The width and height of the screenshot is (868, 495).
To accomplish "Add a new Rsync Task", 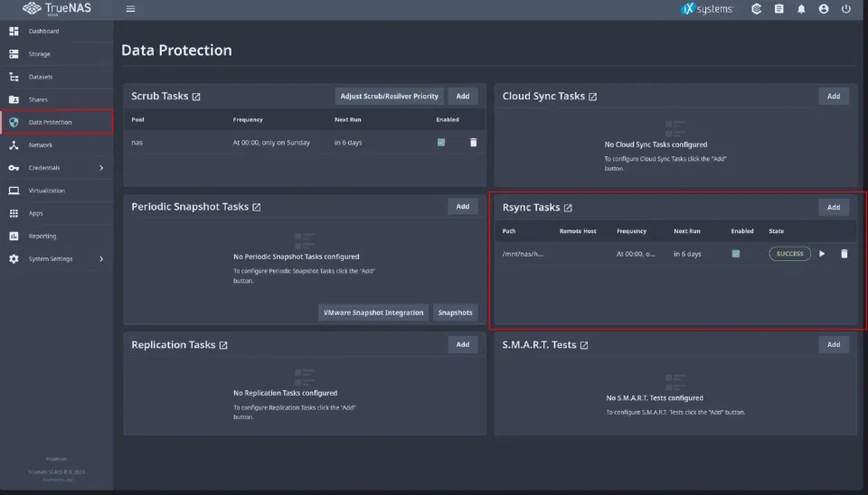I will click(x=834, y=208).
